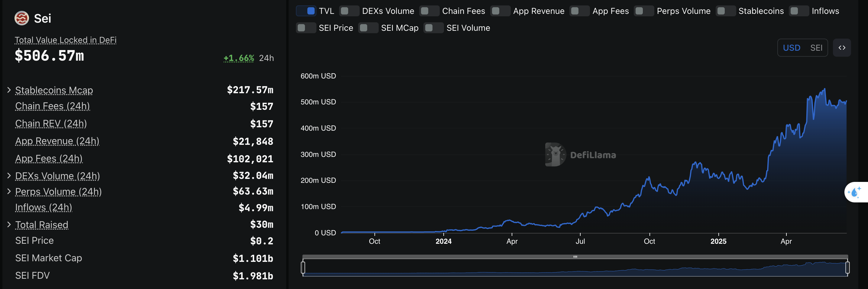This screenshot has height=289, width=868.
Task: Expand the DEXs Volume (24h) row
Action: (x=9, y=176)
